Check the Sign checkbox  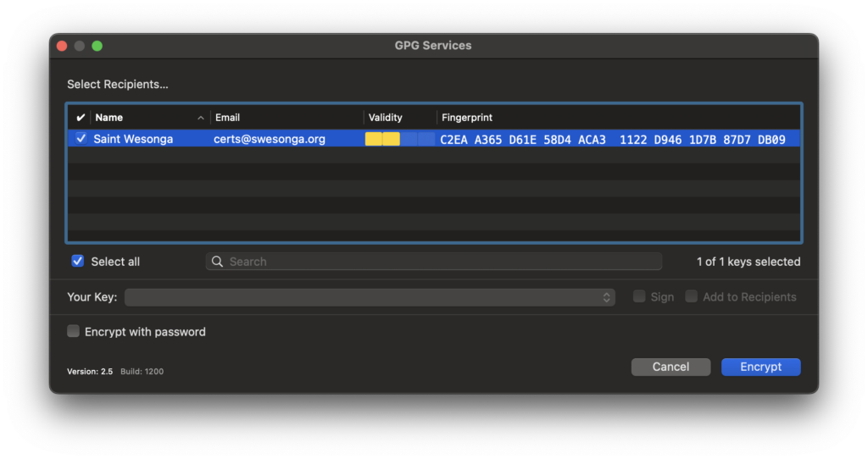[641, 297]
